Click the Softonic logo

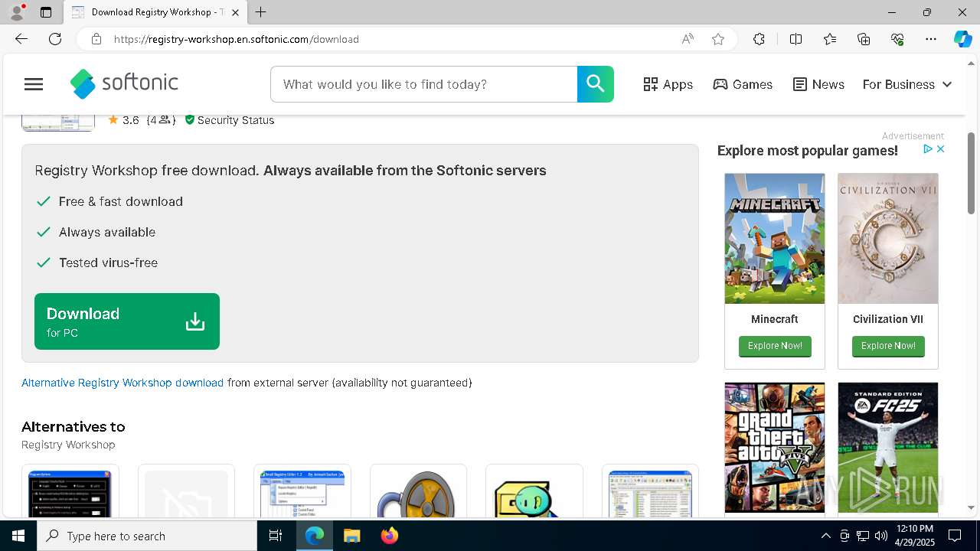[x=124, y=83]
